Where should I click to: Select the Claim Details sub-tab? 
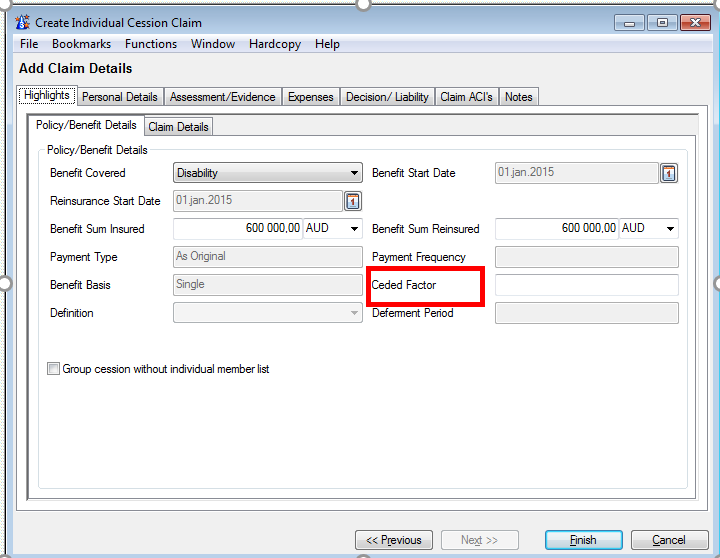(x=178, y=127)
